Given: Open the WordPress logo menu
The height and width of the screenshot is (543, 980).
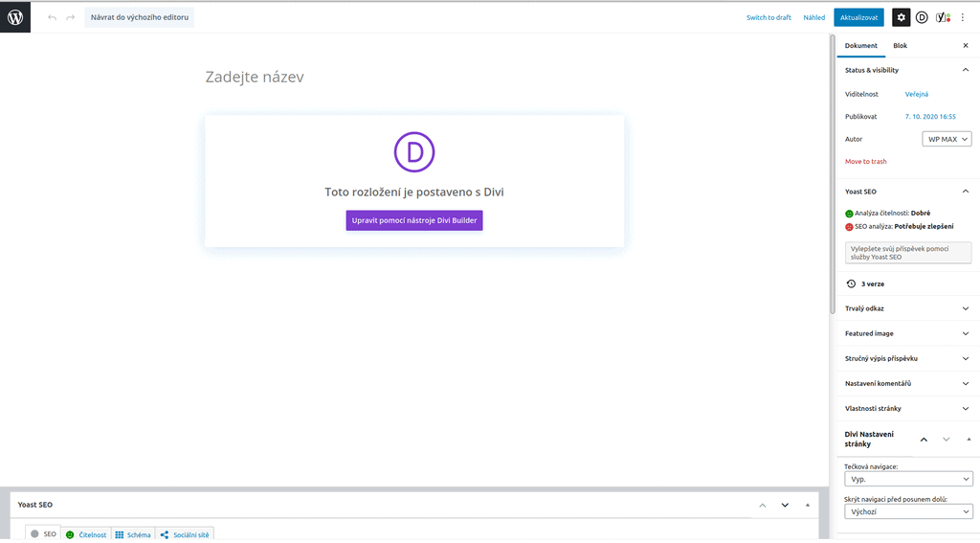Looking at the screenshot, I should tap(15, 17).
